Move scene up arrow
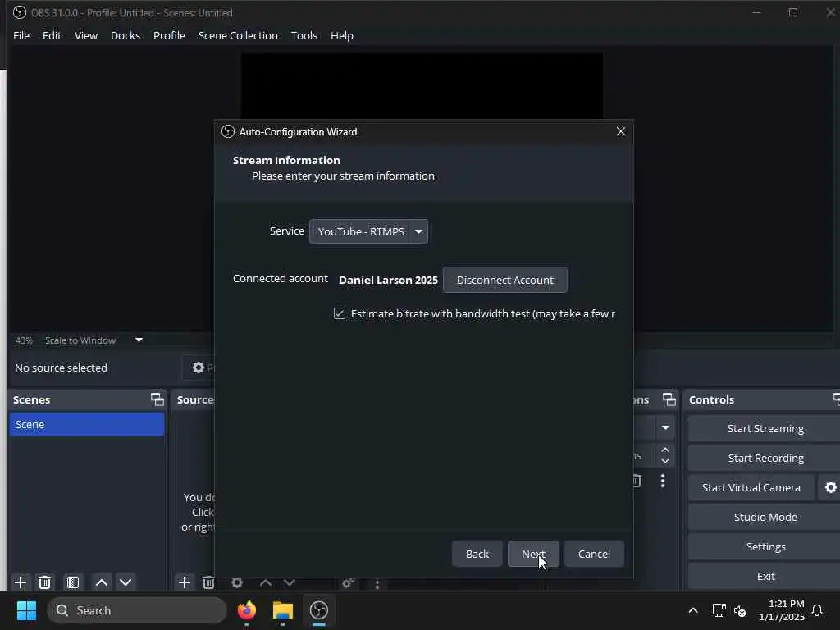Viewport: 840px width, 630px height. (x=101, y=582)
